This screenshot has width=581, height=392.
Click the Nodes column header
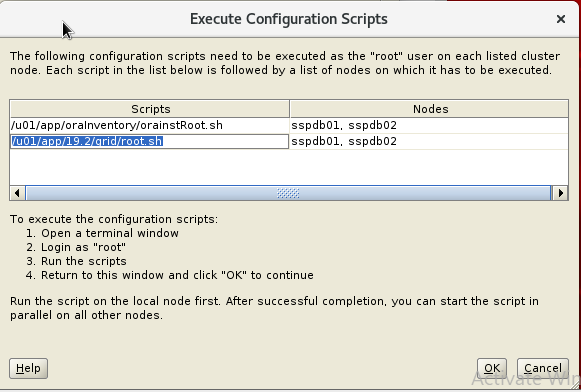click(x=430, y=109)
